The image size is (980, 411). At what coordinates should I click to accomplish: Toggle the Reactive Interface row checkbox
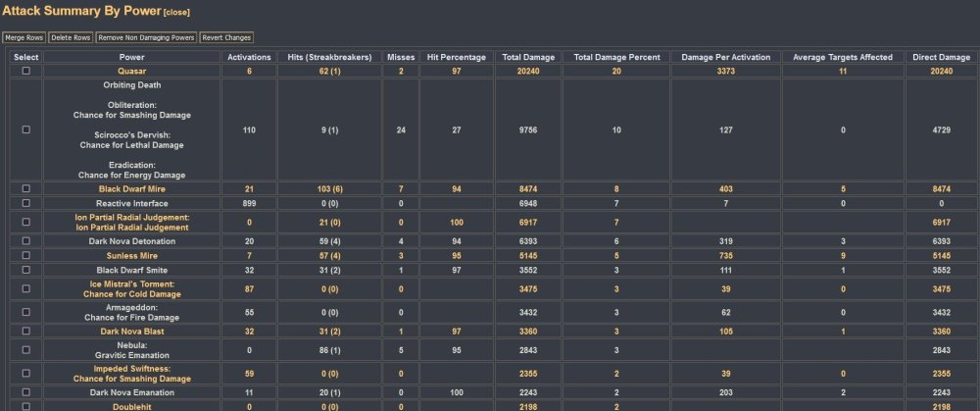[x=26, y=202]
